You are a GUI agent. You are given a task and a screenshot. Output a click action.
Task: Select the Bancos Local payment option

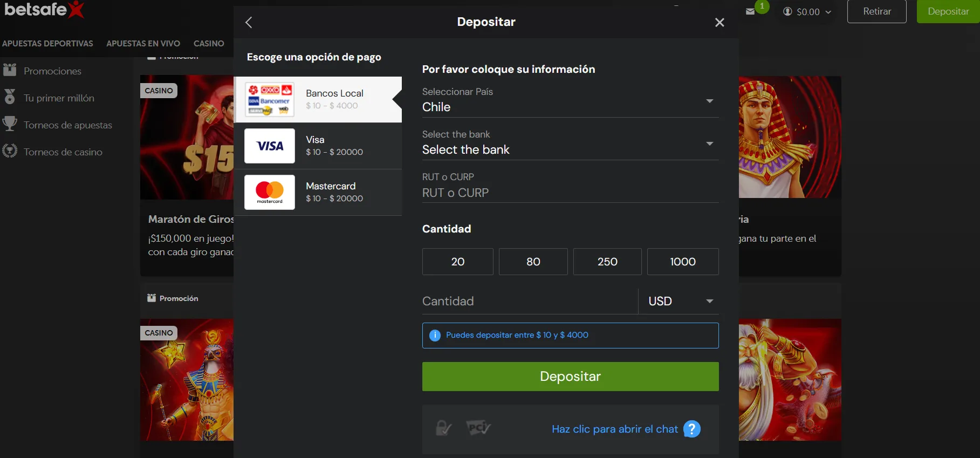point(318,99)
